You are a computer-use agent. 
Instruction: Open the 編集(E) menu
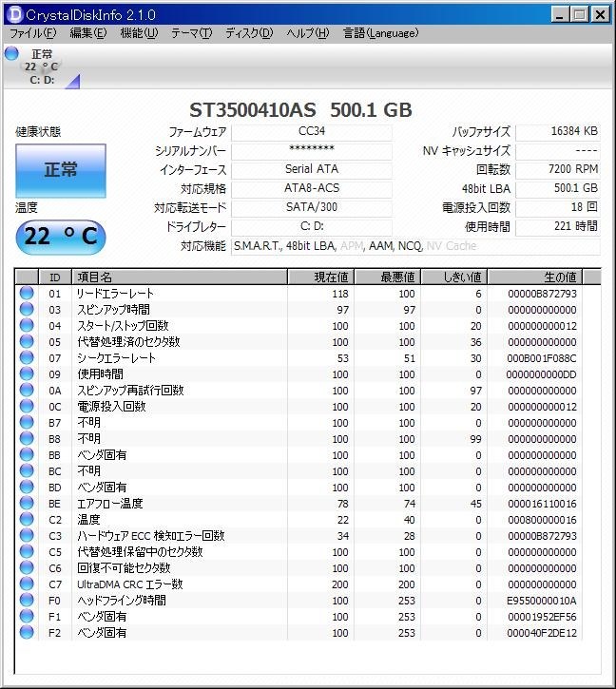pos(88,33)
